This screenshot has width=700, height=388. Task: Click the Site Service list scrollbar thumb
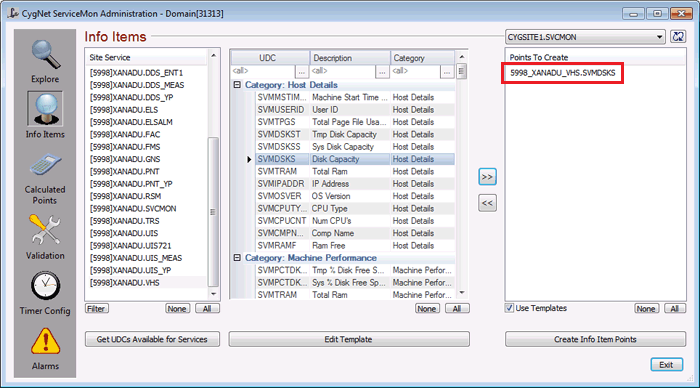213,212
